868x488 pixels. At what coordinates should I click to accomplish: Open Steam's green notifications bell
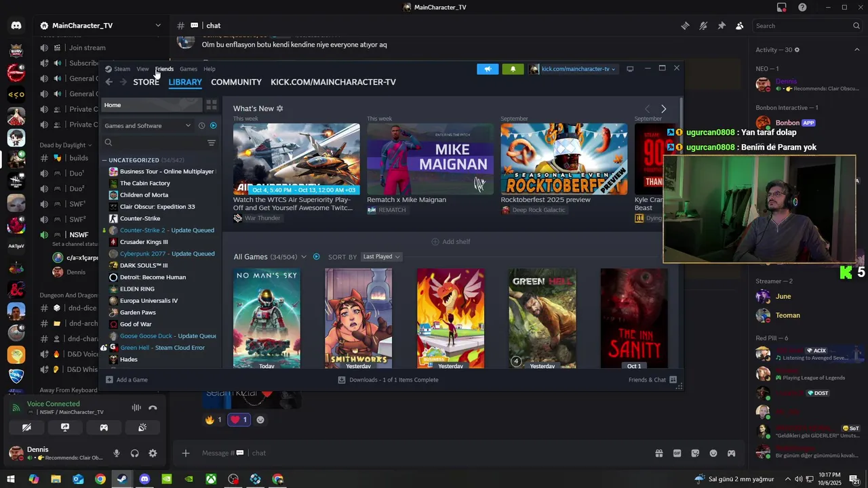click(513, 68)
